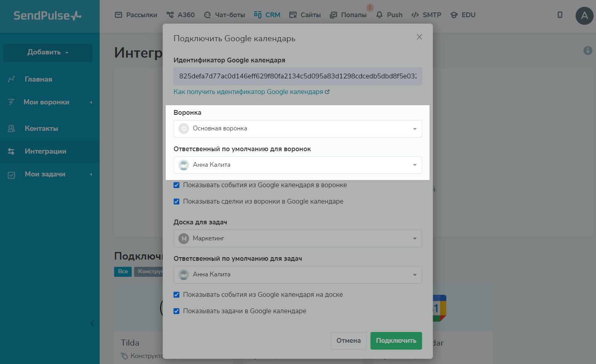Open link on getting Google calendar ID

251,92
